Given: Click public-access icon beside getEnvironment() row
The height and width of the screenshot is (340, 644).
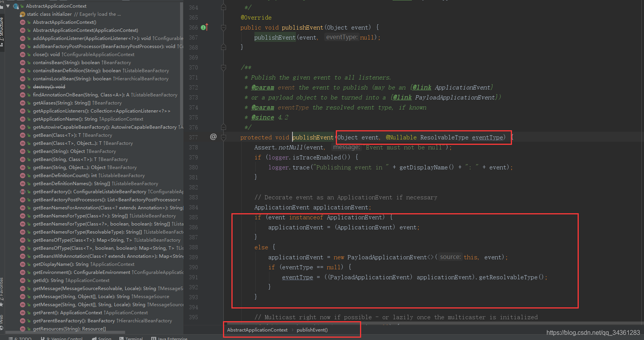Looking at the screenshot, I should [x=29, y=272].
